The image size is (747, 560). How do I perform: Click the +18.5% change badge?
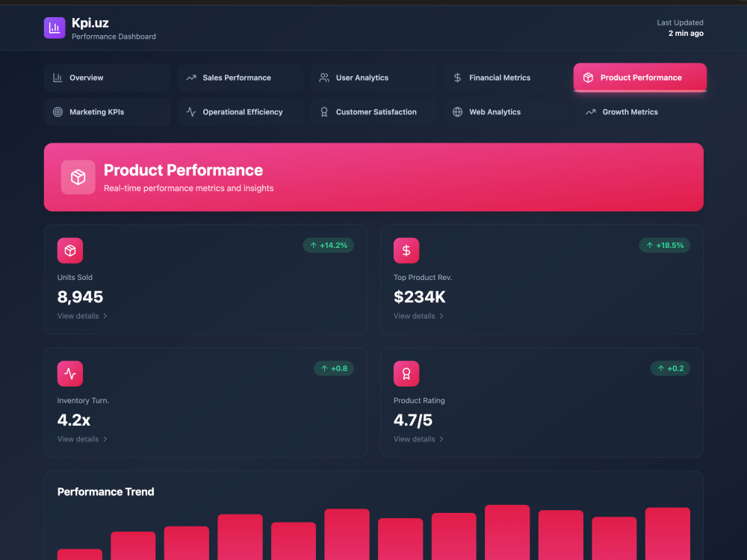coord(665,245)
